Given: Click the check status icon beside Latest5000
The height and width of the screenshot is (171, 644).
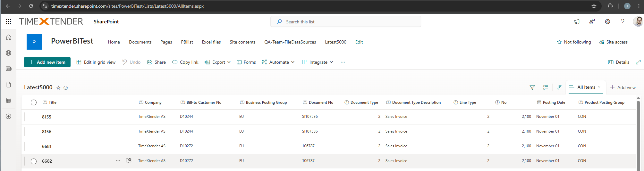Looking at the screenshot, I should (66, 88).
